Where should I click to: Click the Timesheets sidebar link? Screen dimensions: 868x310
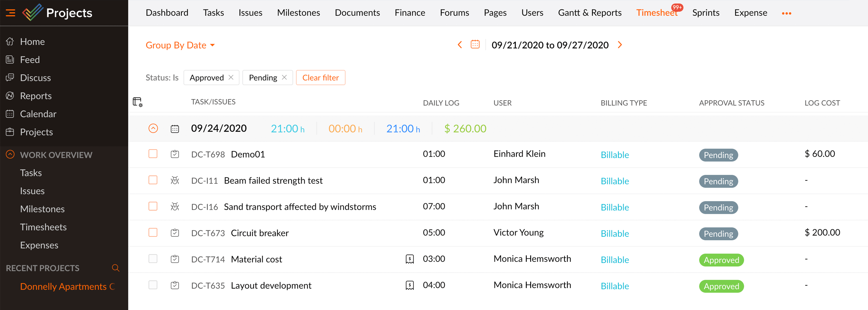[x=44, y=227]
